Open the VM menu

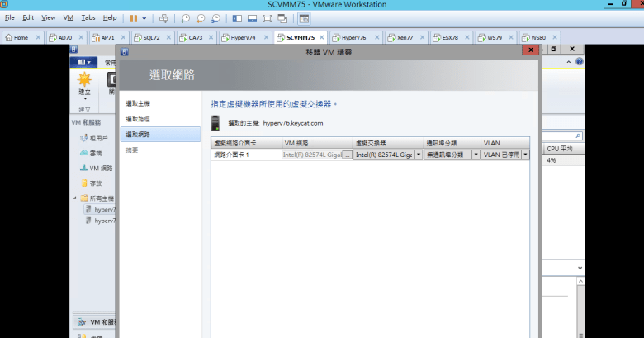click(69, 17)
